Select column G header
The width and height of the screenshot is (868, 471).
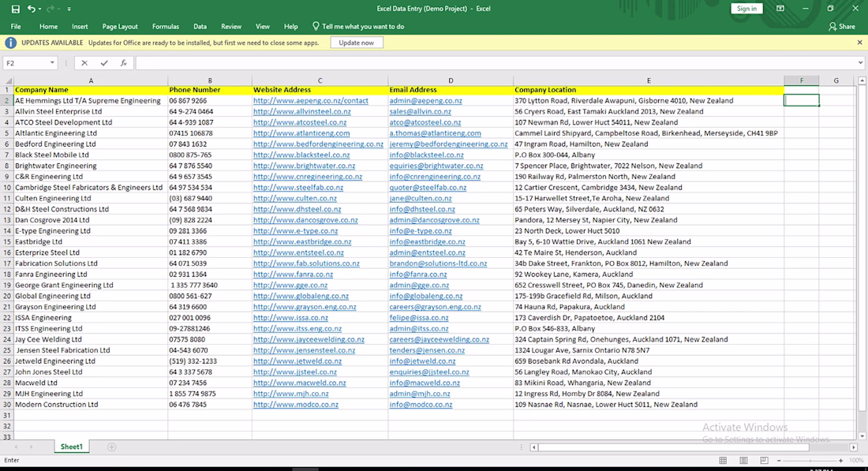coord(836,80)
